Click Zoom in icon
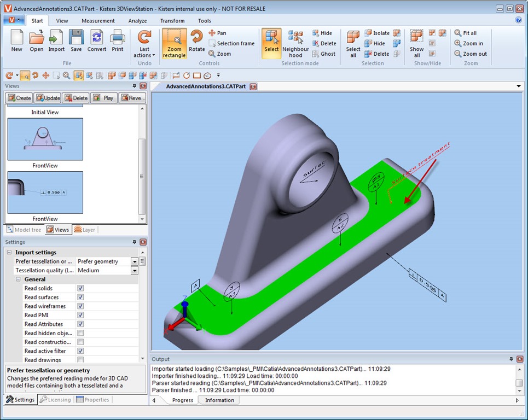 pos(468,43)
